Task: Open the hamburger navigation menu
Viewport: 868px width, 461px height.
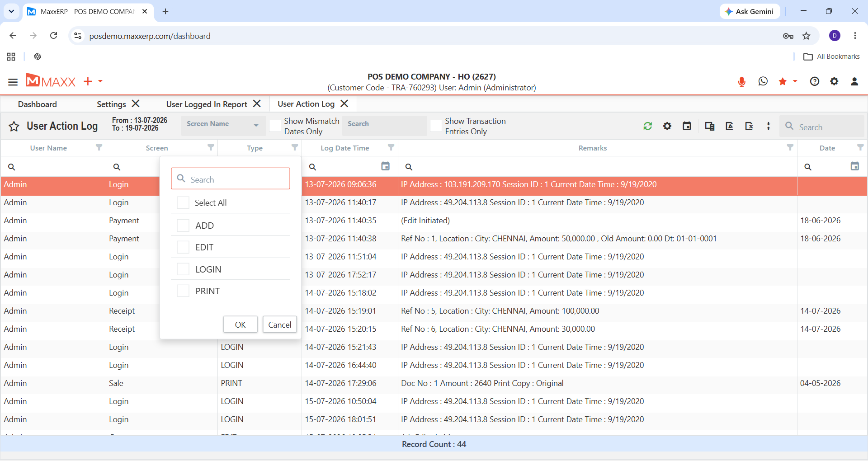Action: click(13, 82)
